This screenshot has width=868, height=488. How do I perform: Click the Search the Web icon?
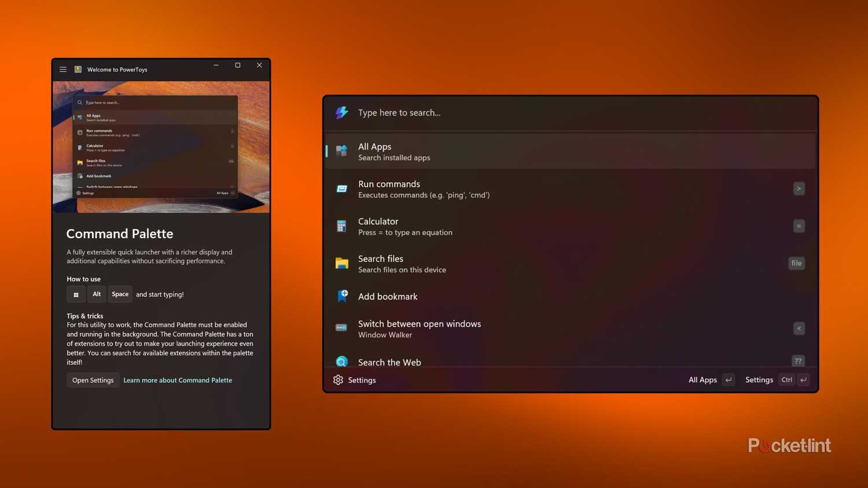tap(342, 362)
